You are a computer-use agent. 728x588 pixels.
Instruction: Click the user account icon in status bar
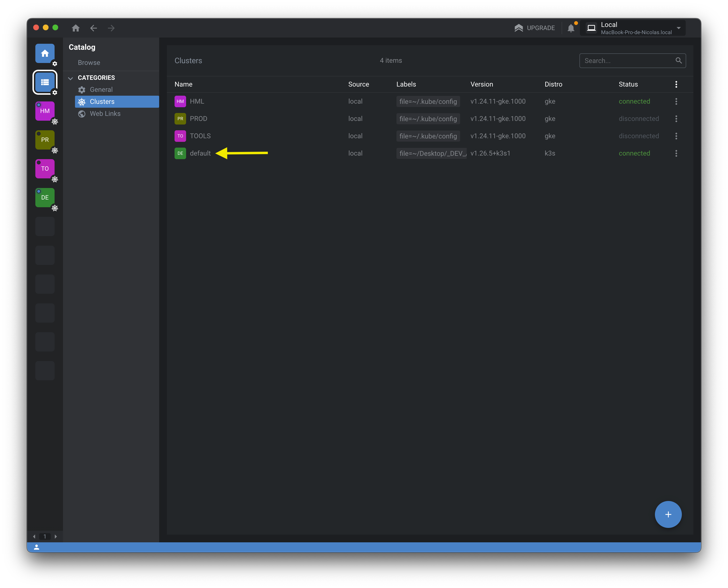(37, 547)
